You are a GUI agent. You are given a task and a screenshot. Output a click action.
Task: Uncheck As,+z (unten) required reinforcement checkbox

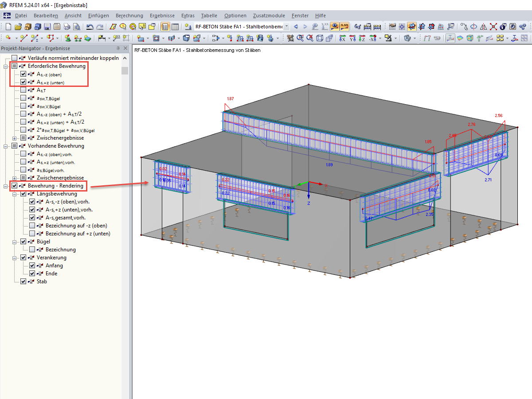pyautogui.click(x=23, y=82)
